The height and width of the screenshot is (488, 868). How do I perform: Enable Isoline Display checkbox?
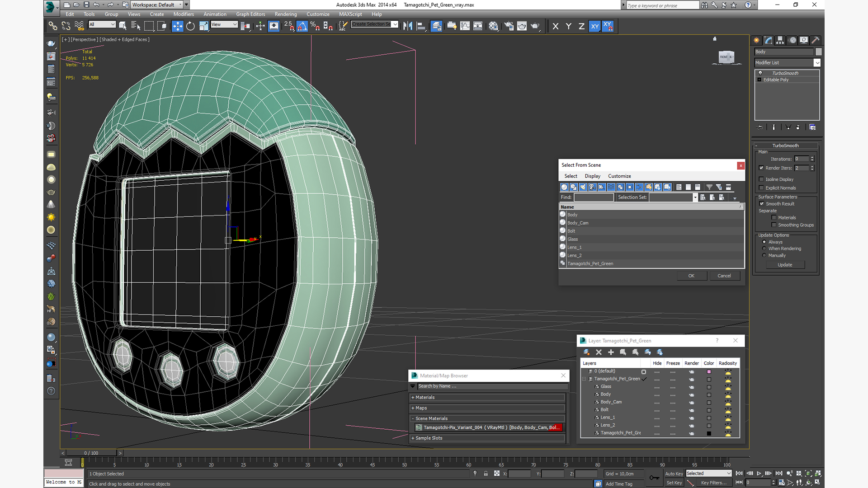(x=761, y=179)
